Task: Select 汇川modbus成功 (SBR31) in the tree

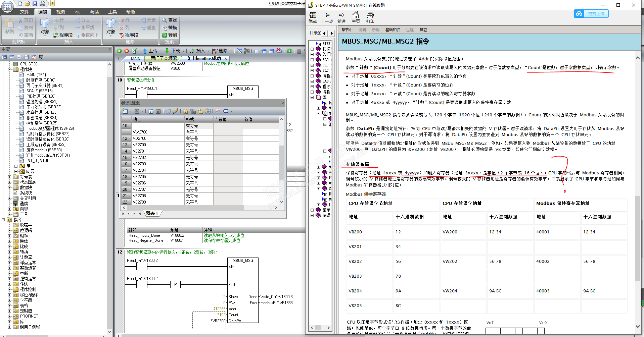Action: [48, 155]
